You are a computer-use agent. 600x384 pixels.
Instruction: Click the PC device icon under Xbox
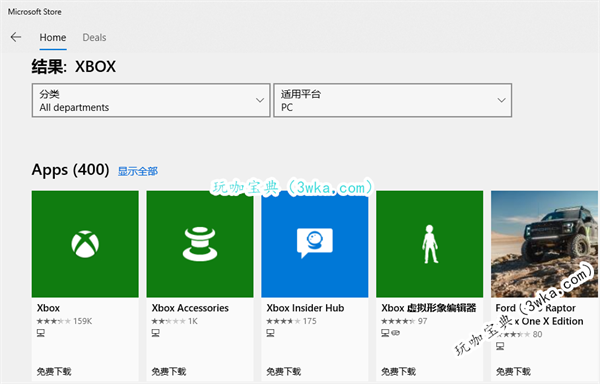coord(41,333)
